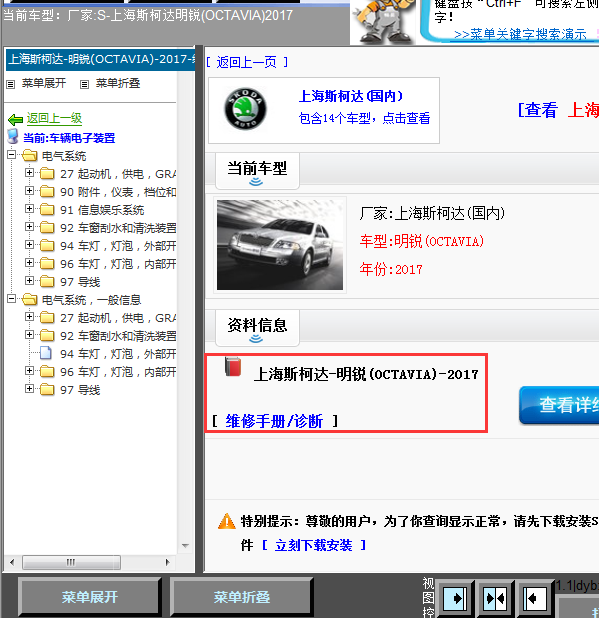This screenshot has width=599, height=618.
Task: Click 车型:明锐(OCTAVIA) text
Action: pyautogui.click(x=422, y=241)
